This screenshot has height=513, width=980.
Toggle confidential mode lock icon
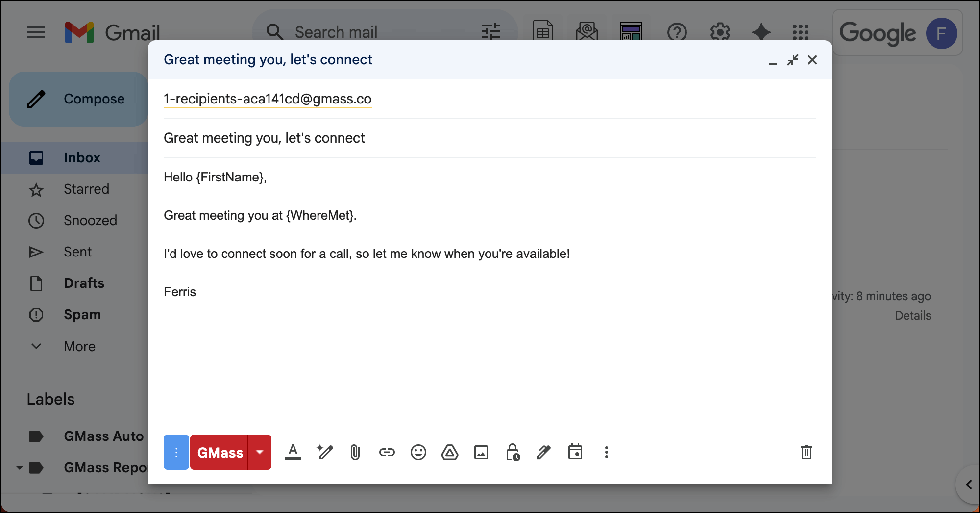tap(513, 452)
